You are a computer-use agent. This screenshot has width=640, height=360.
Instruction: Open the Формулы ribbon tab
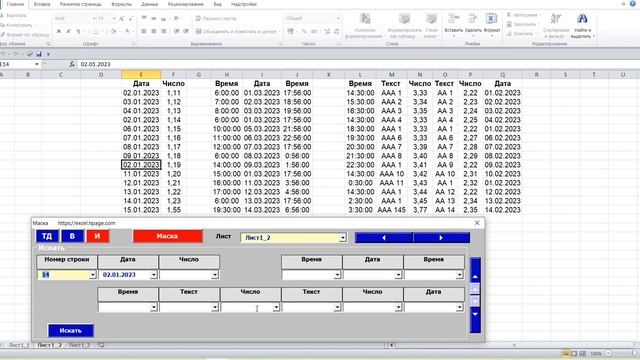click(x=121, y=4)
